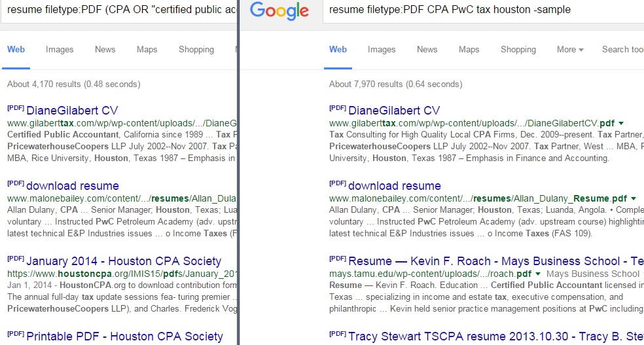Select Web tab in left window
The image size is (644, 345).
click(16, 50)
